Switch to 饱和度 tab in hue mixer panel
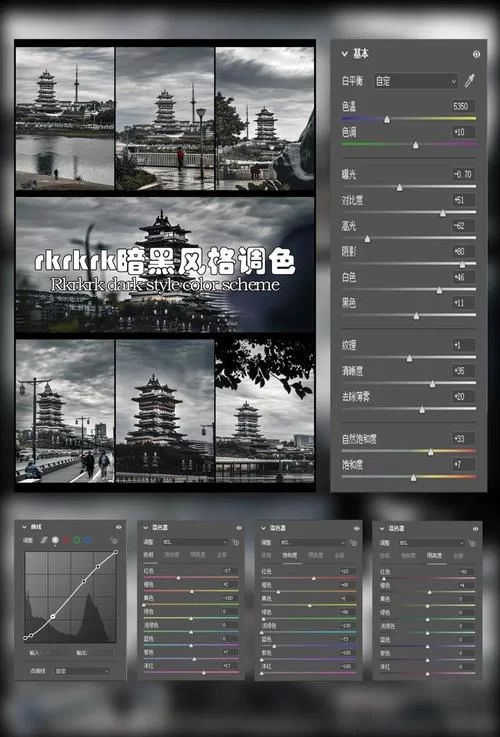Screen dimensions: 500x737 (x=171, y=555)
